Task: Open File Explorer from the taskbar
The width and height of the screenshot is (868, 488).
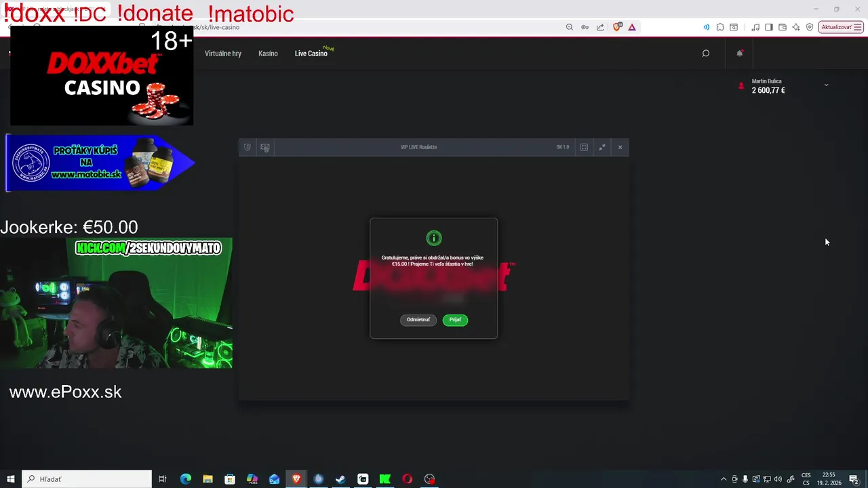Action: pyautogui.click(x=208, y=479)
